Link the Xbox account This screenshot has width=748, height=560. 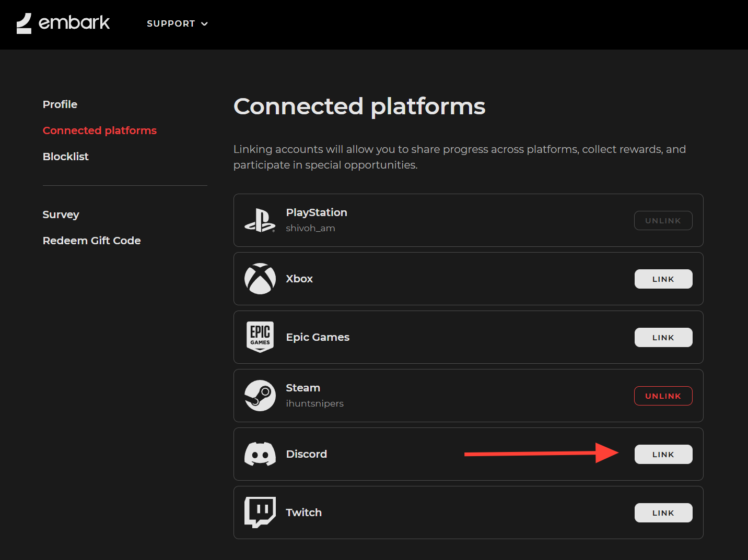[x=663, y=279]
